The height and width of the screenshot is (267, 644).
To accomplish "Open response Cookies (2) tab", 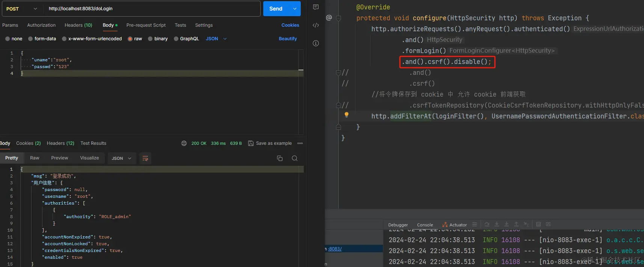I will pos(29,143).
